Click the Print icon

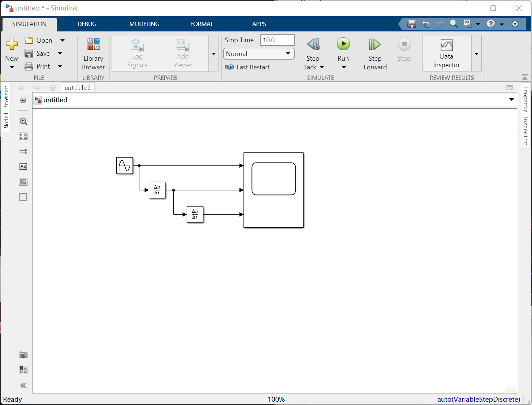tap(29, 66)
